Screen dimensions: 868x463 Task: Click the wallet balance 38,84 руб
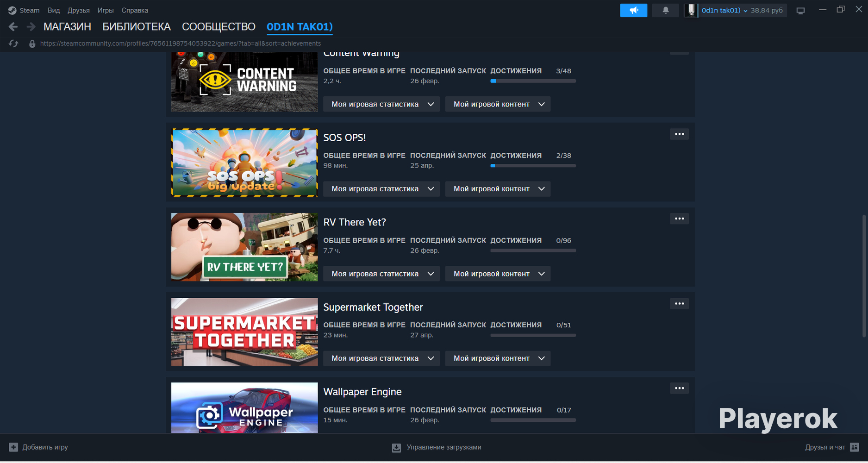point(767,10)
